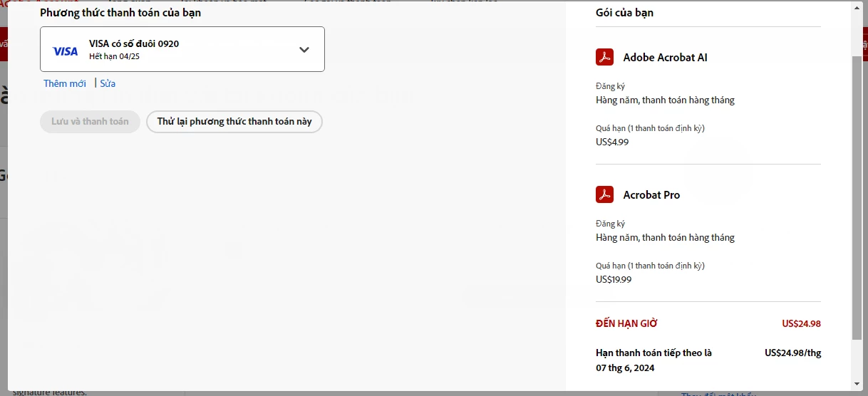Click the Acrobat Pro plan name
868x396 pixels.
[651, 195]
